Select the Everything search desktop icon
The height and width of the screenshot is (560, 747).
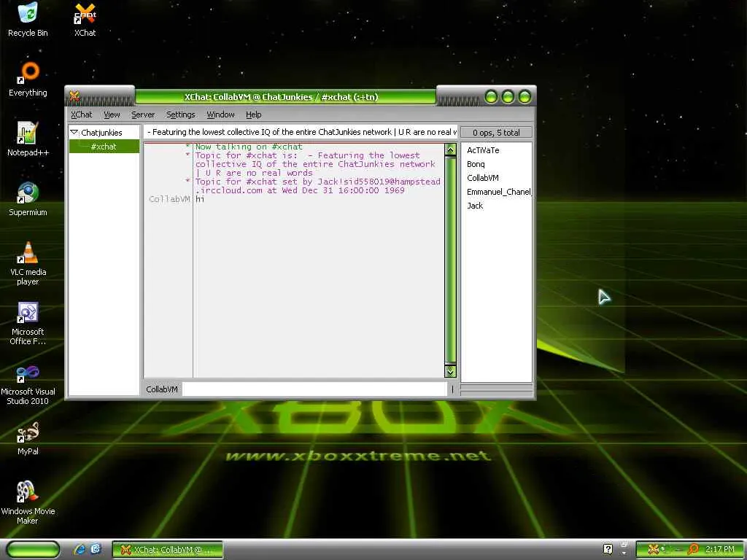[28, 79]
